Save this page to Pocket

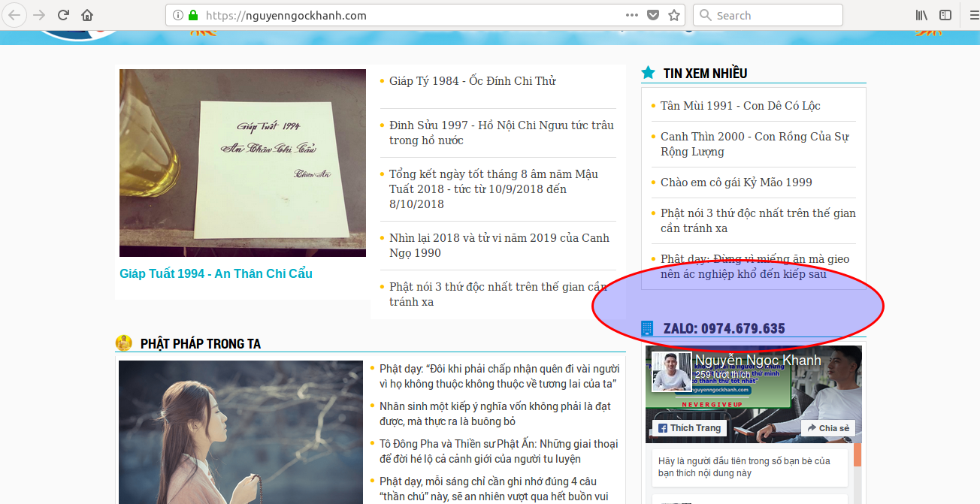pos(654,15)
